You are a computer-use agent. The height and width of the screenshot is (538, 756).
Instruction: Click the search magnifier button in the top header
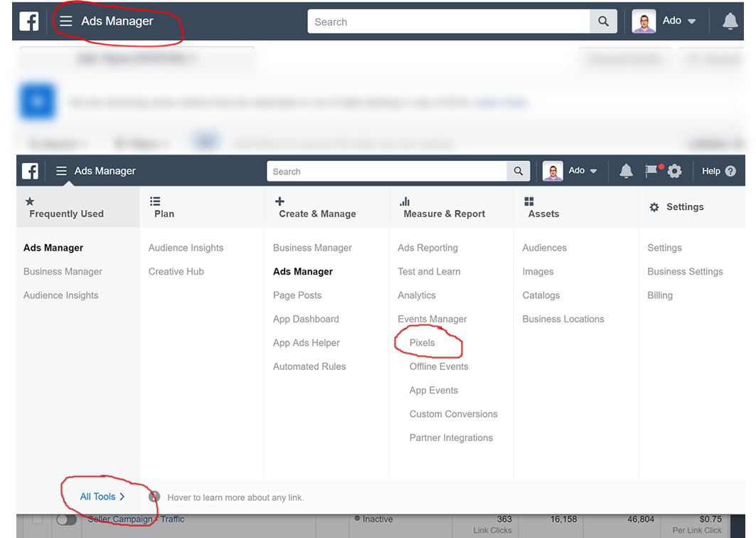[603, 21]
